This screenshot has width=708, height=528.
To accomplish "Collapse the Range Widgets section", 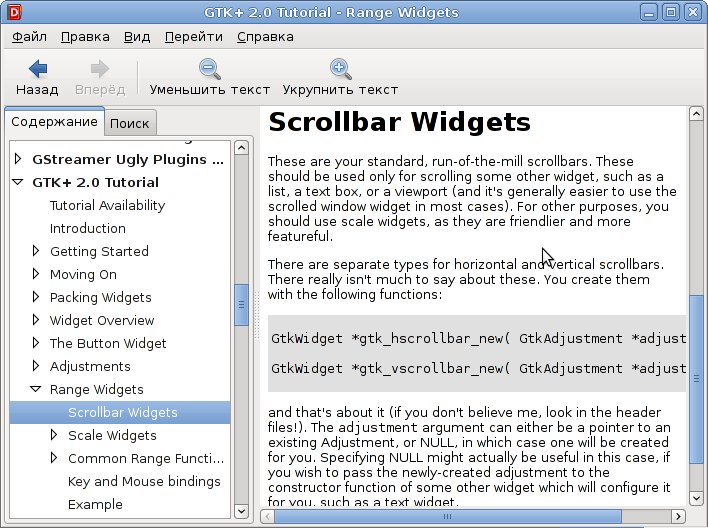I will (x=36, y=389).
